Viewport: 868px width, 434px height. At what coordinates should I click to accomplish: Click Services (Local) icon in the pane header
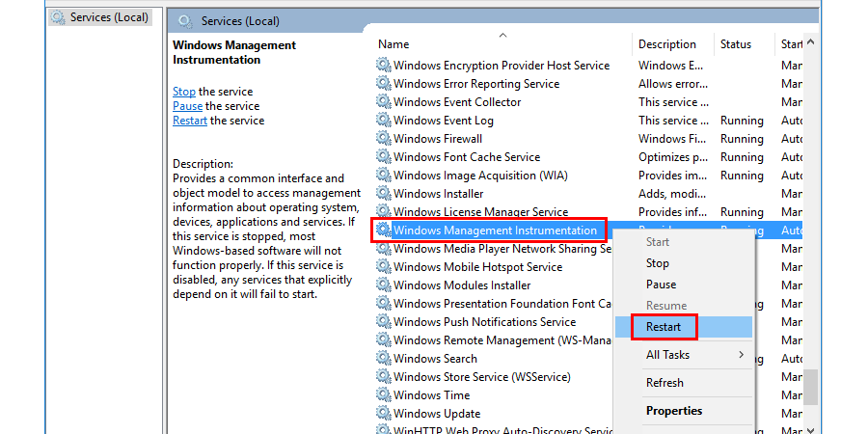click(x=185, y=21)
